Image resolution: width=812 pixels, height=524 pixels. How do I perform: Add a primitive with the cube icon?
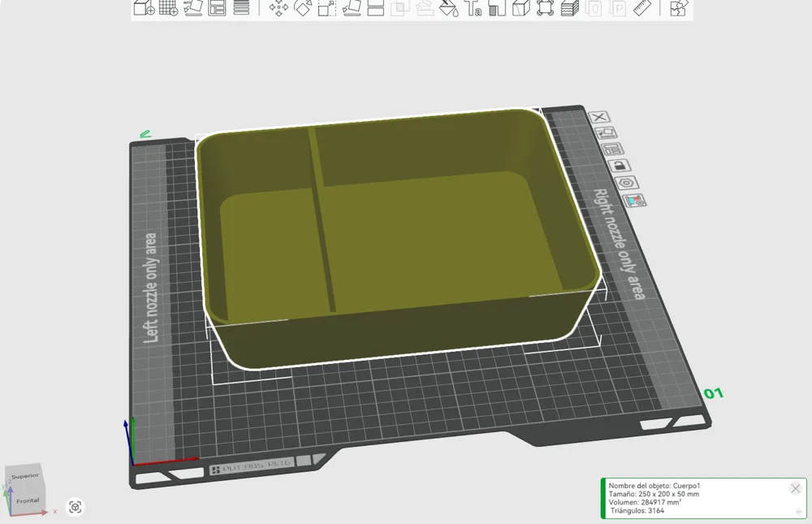pyautogui.click(x=520, y=10)
